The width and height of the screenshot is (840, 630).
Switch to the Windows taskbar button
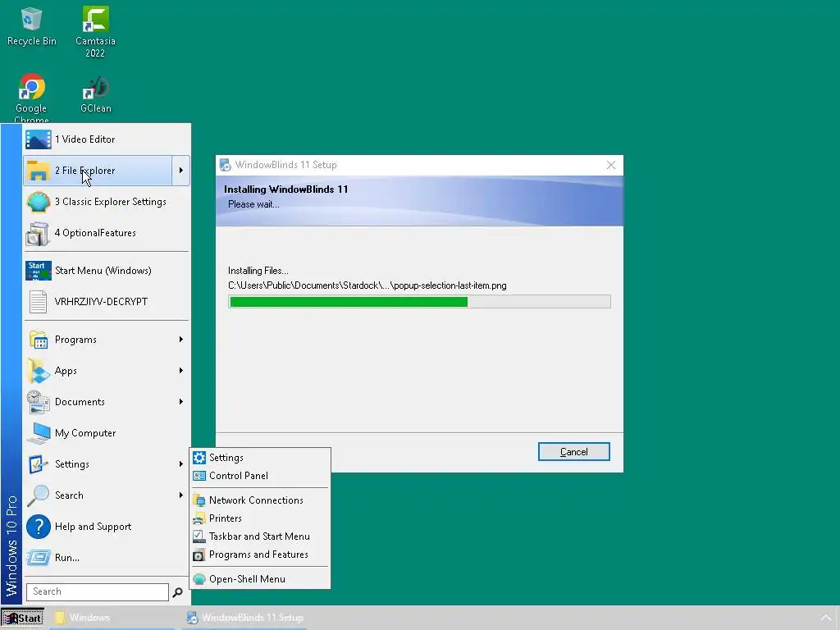112,618
